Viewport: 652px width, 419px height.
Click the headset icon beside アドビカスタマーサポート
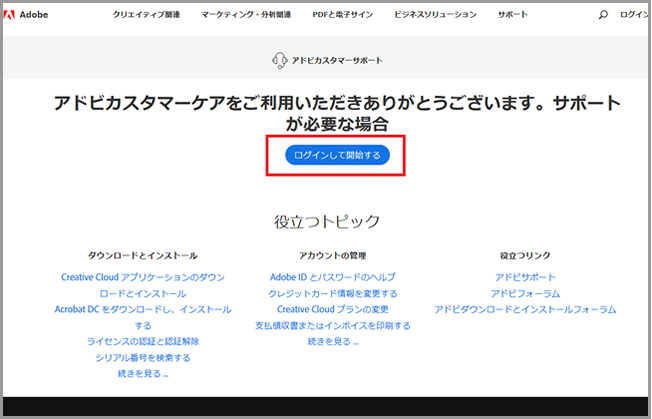(x=279, y=61)
